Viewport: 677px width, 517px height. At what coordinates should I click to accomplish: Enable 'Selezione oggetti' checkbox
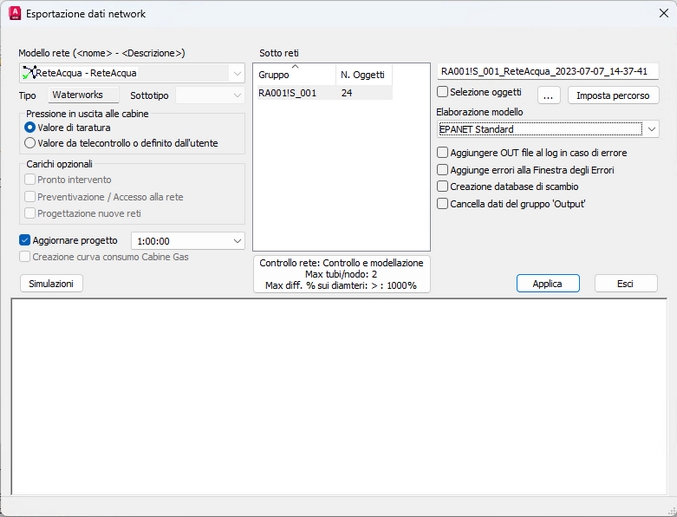click(443, 92)
